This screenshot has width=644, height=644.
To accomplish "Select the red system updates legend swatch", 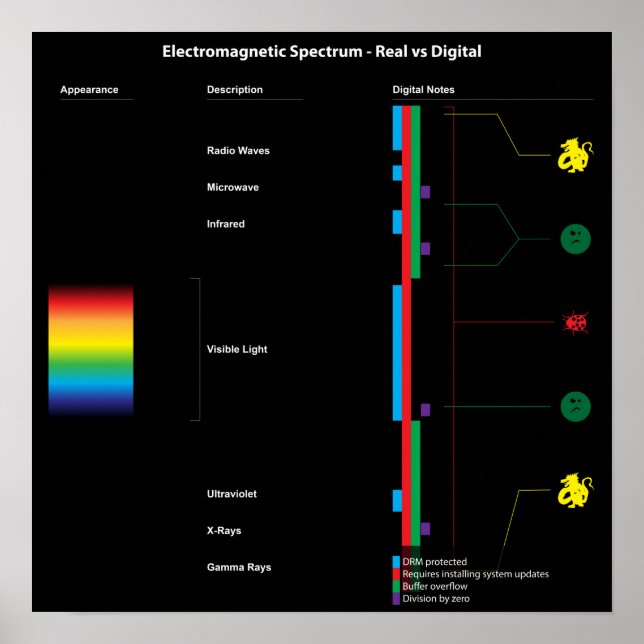I will coord(396,574).
